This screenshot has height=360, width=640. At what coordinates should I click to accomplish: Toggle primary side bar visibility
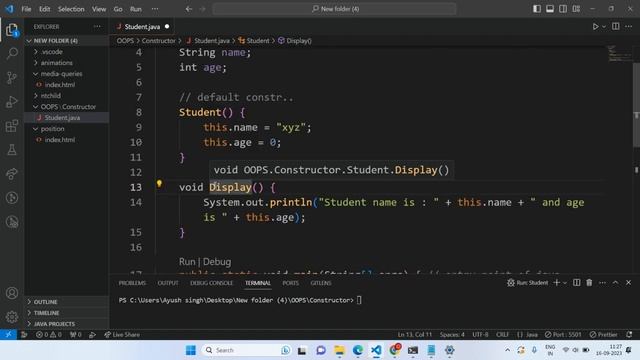(x=537, y=9)
